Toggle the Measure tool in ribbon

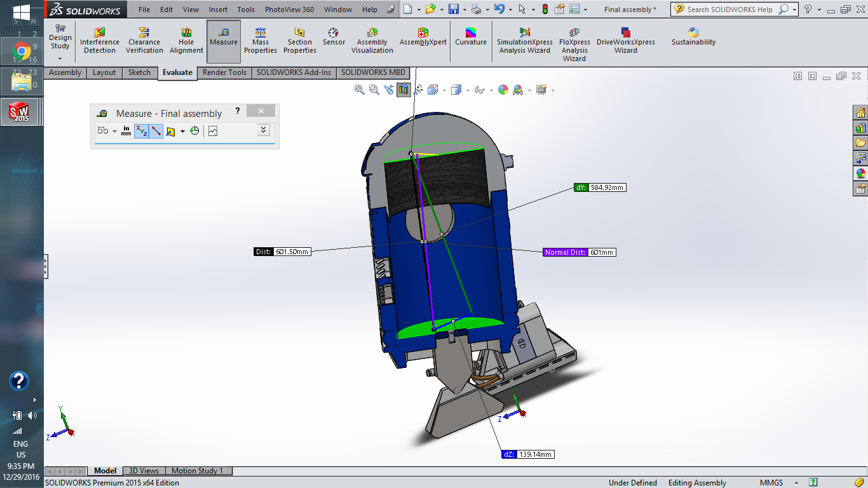coord(224,41)
